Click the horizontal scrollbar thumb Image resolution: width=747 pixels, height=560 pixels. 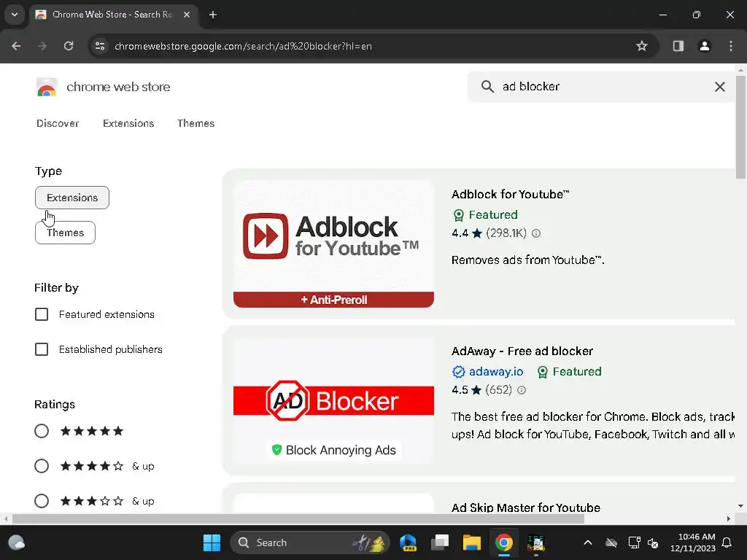[x=298, y=519]
